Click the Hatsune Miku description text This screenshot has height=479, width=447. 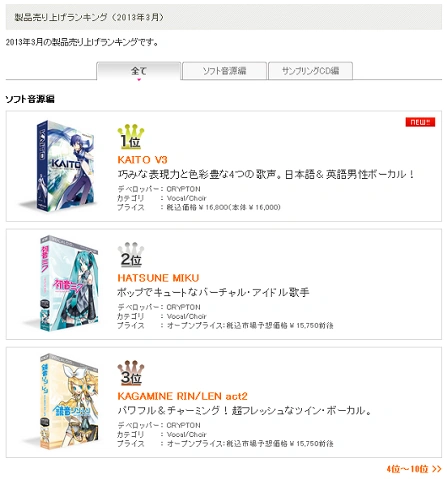point(213,292)
